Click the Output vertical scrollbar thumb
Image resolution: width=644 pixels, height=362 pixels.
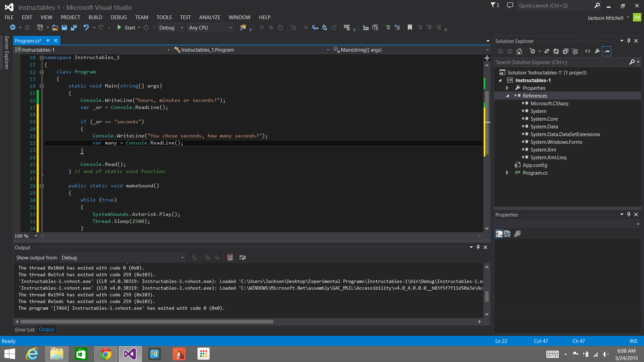(487, 296)
